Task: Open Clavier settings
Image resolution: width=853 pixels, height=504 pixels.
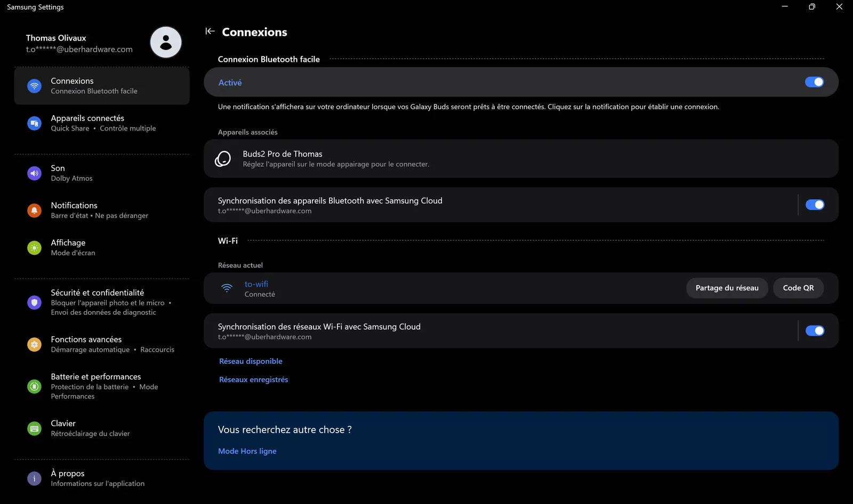Action: coord(102,428)
